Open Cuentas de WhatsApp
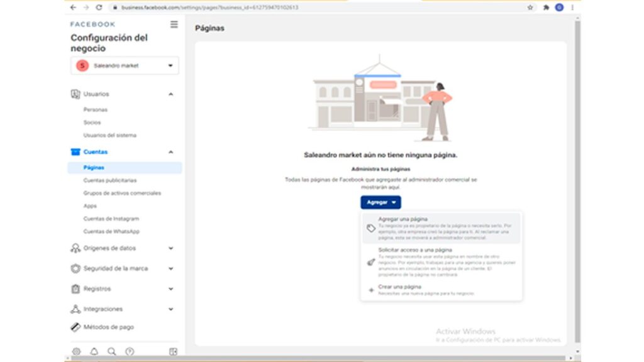This screenshot has width=644, height=362. tap(111, 231)
